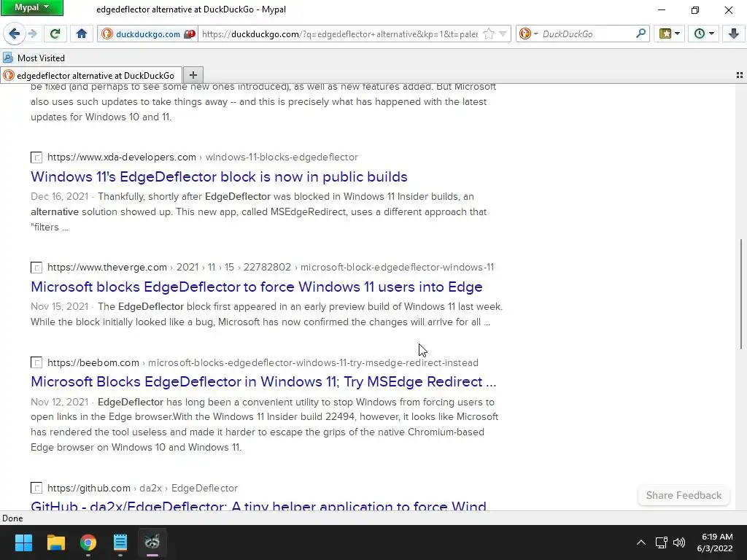Click the beebom.com URL text

tap(93, 363)
